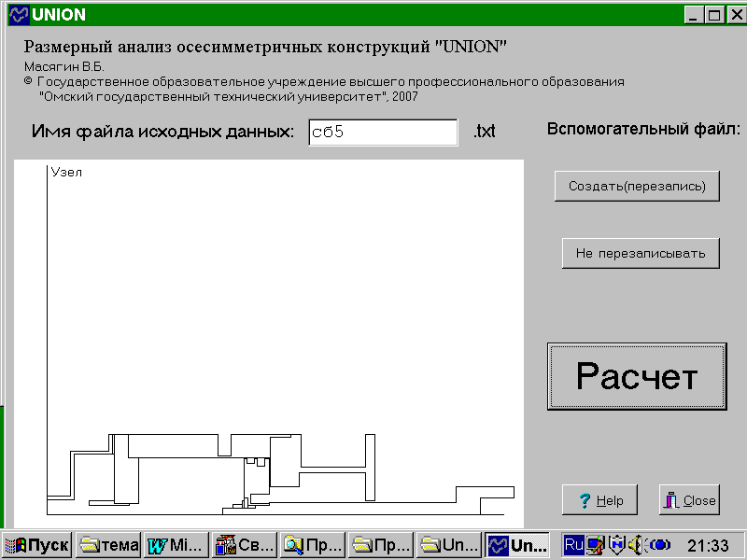Click the Имя файла исходных данных label
This screenshot has height=560, width=747.
162,131
